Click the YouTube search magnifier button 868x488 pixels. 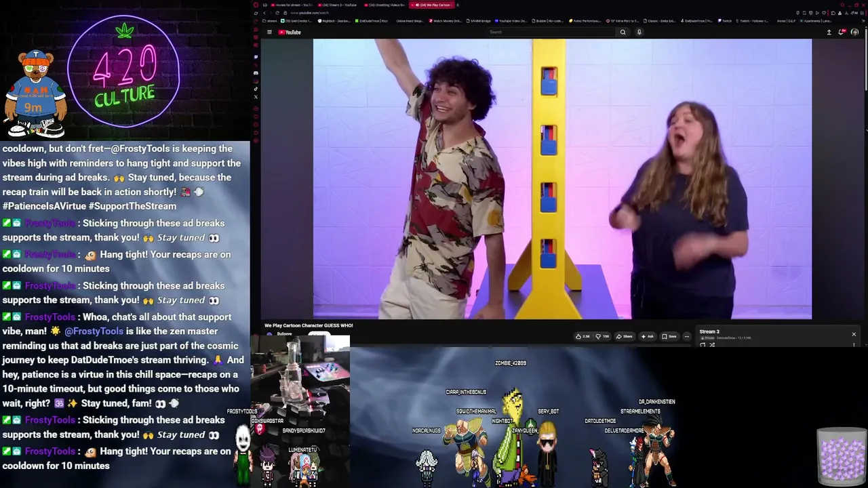click(x=623, y=32)
